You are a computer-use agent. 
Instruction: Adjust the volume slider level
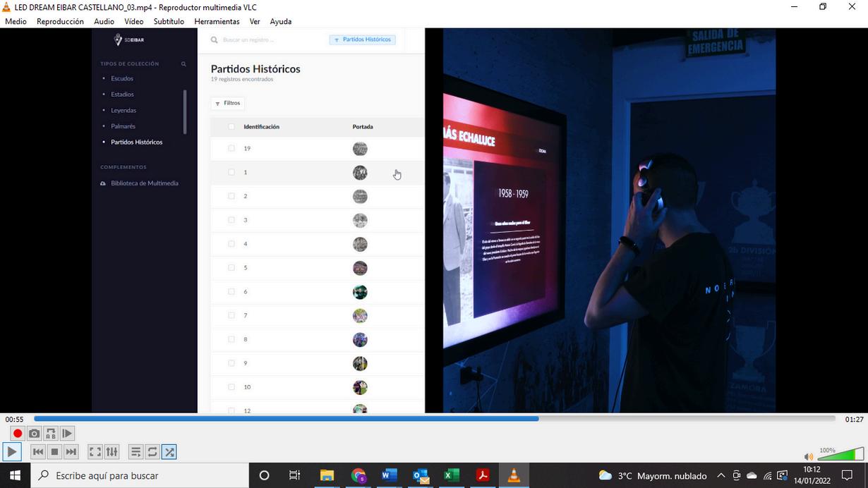(x=840, y=454)
